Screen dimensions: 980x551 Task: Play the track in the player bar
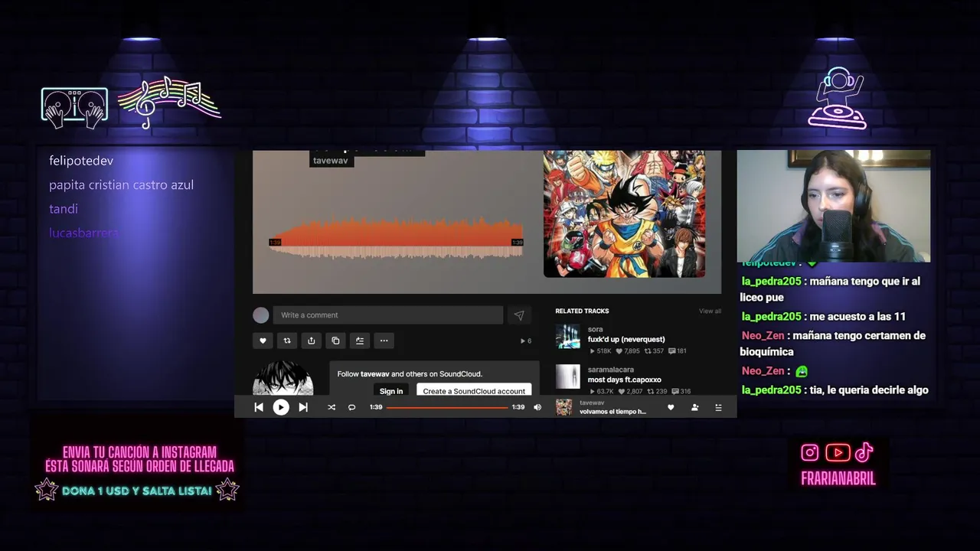point(281,407)
